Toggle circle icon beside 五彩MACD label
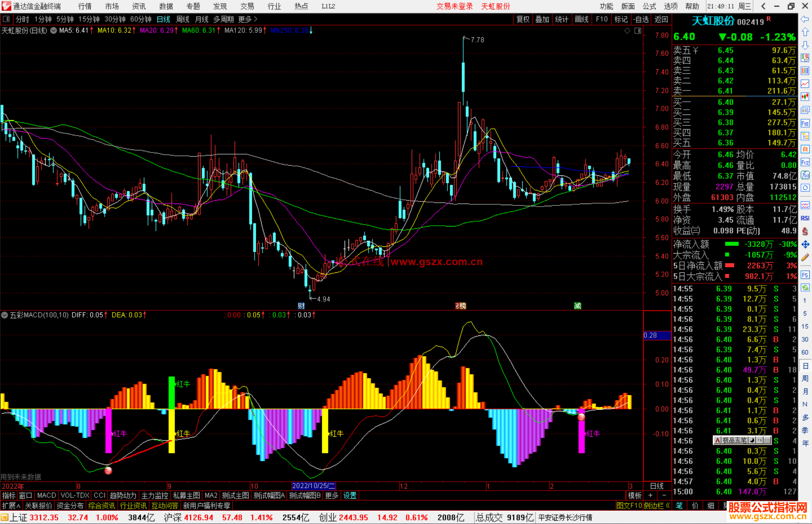812x524 pixels. coord(5,315)
